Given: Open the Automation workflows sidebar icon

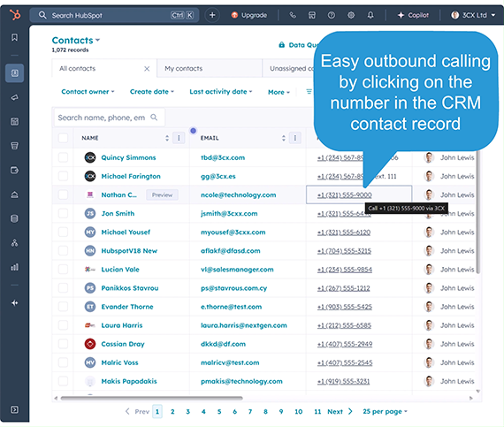Looking at the screenshot, I should [14, 243].
